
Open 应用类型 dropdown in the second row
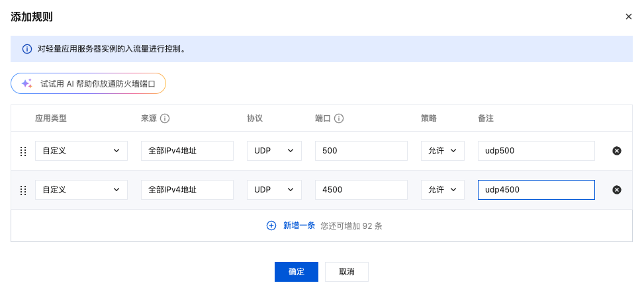[x=81, y=190]
